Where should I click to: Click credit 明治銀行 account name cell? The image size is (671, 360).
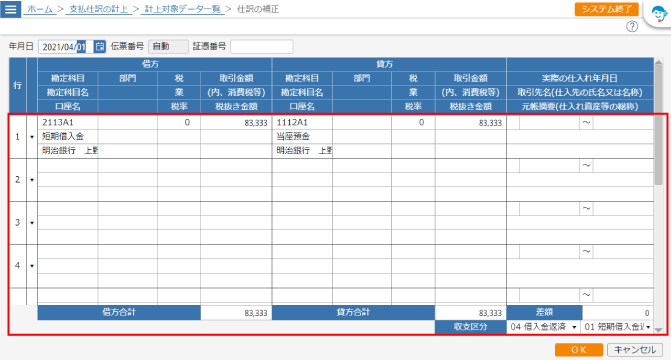coord(302,151)
